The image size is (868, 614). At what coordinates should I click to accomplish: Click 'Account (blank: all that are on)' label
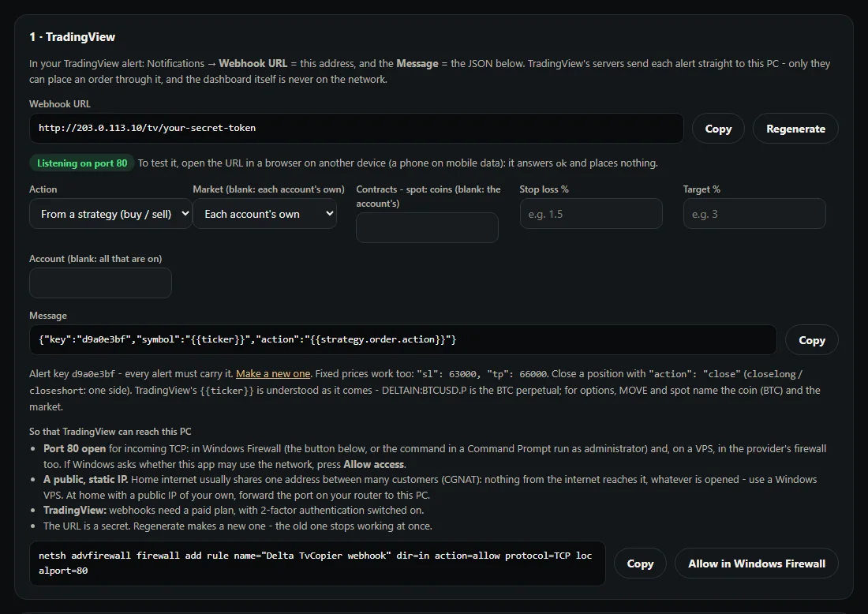pyautogui.click(x=95, y=259)
